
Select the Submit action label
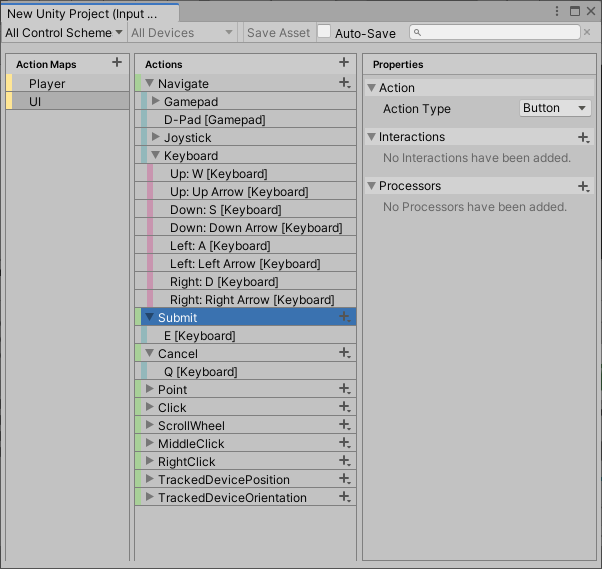[x=177, y=318]
